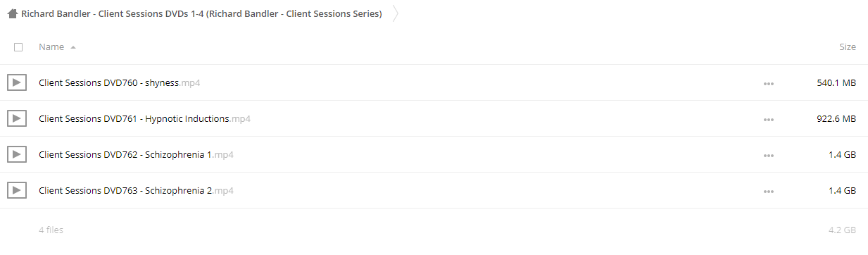Image resolution: width=868 pixels, height=255 pixels.
Task: Click the breadcrumb chevron after the folder name
Action: [x=396, y=13]
